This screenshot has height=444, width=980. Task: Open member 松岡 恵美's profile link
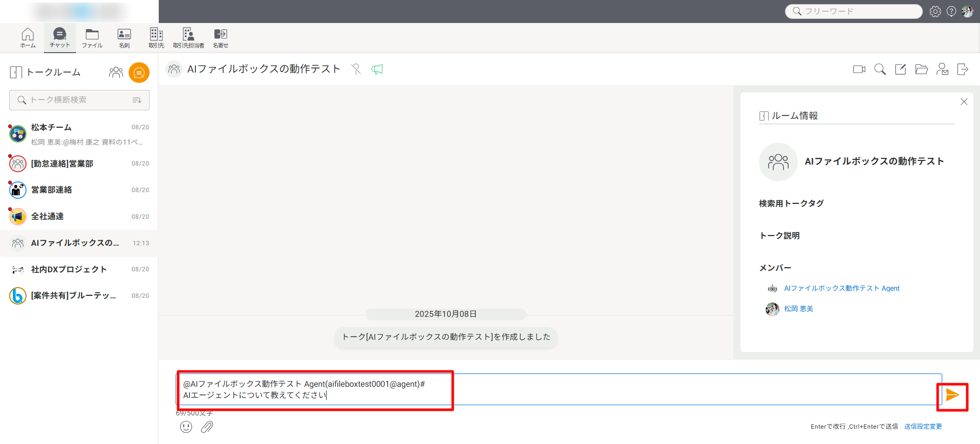[x=799, y=309]
